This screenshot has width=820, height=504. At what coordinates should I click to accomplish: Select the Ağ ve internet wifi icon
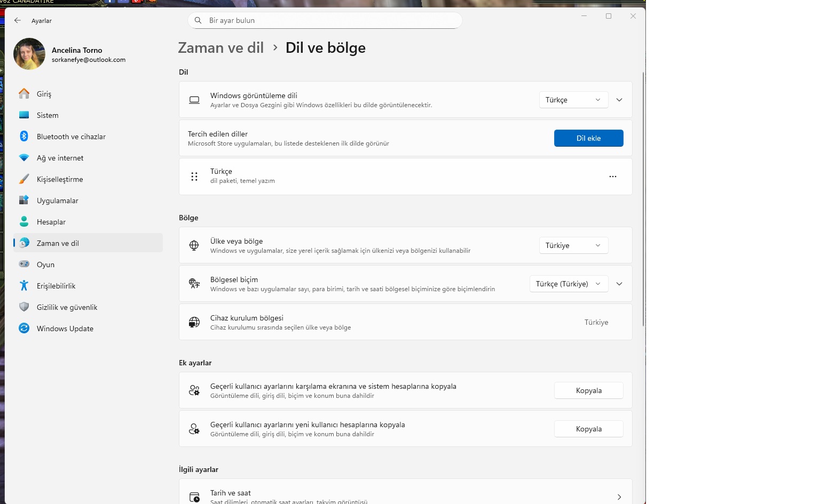point(24,158)
